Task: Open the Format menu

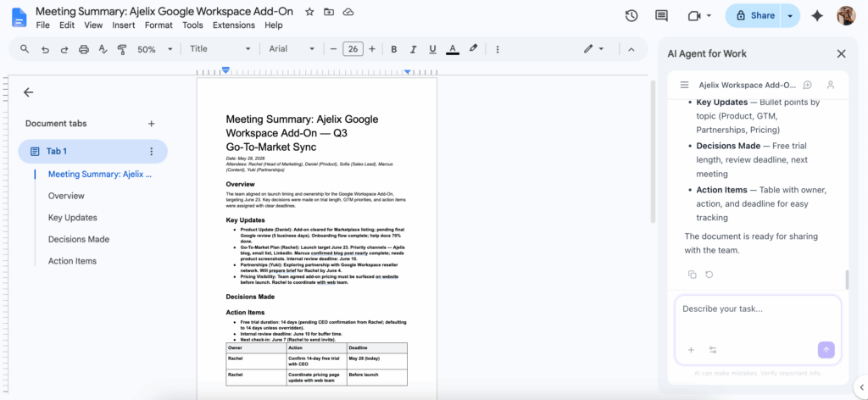Action: tap(159, 25)
